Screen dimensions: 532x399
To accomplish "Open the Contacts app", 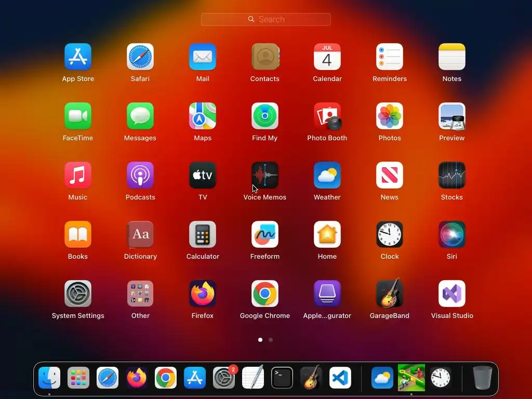I will coord(265,57).
